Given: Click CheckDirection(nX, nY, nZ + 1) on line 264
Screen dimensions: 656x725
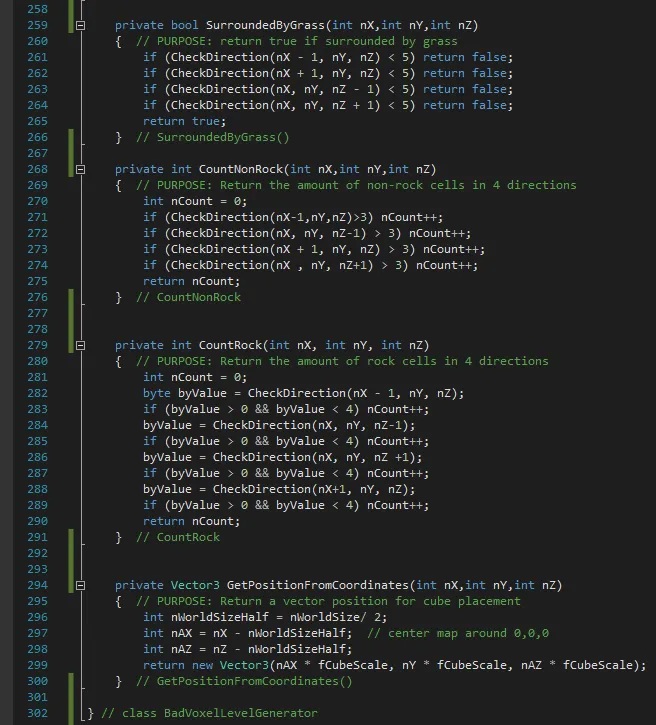Looking at the screenshot, I should click(276, 105).
